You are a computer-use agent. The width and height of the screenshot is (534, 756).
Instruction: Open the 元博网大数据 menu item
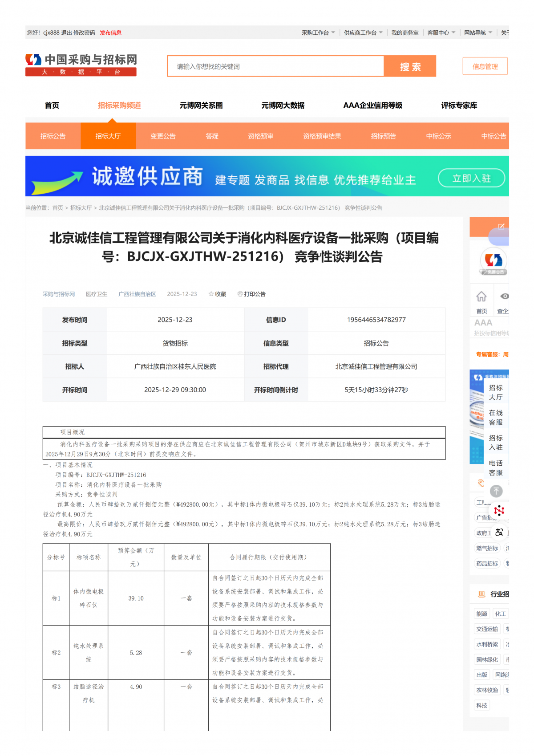(283, 106)
